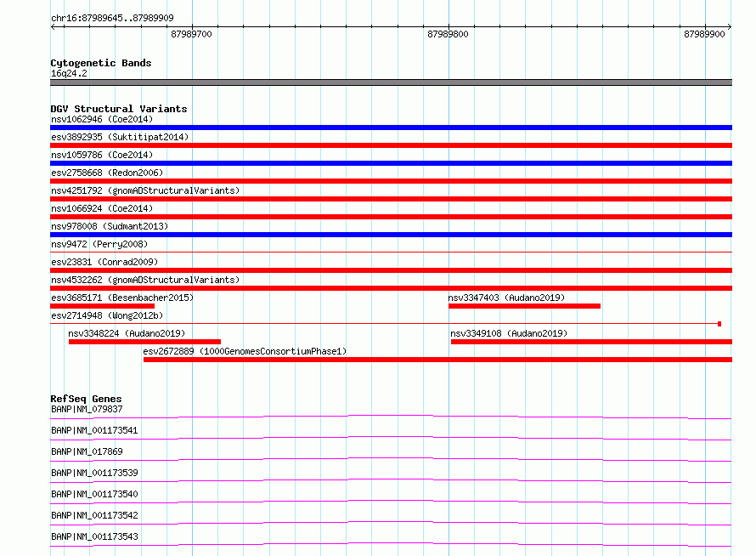
Task: Click the gray 16q24.2 cytogenetic band bar
Action: coord(391,82)
